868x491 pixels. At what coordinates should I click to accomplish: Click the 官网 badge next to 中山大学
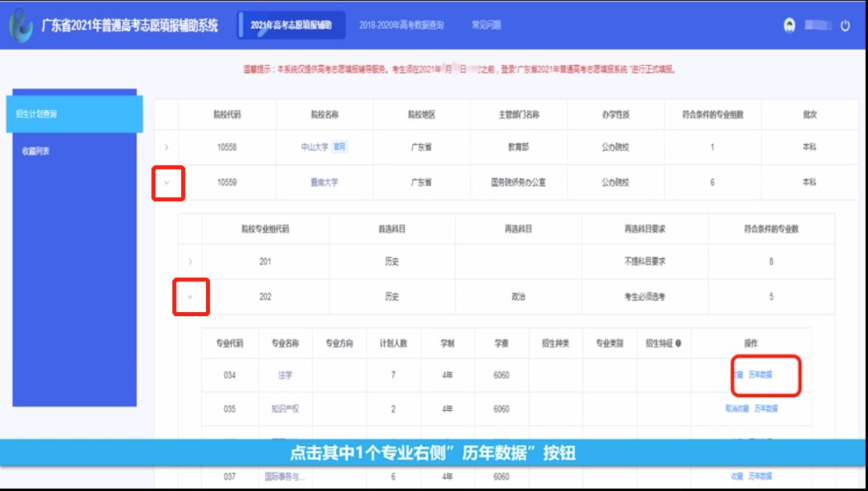point(341,148)
